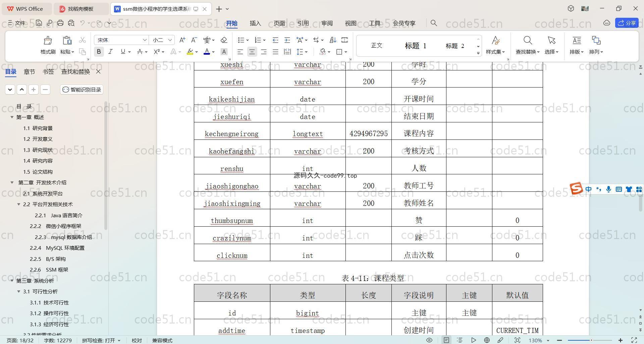Click zoom in plus icon
Image resolution: width=644 pixels, height=344 pixels.
[x=621, y=340]
